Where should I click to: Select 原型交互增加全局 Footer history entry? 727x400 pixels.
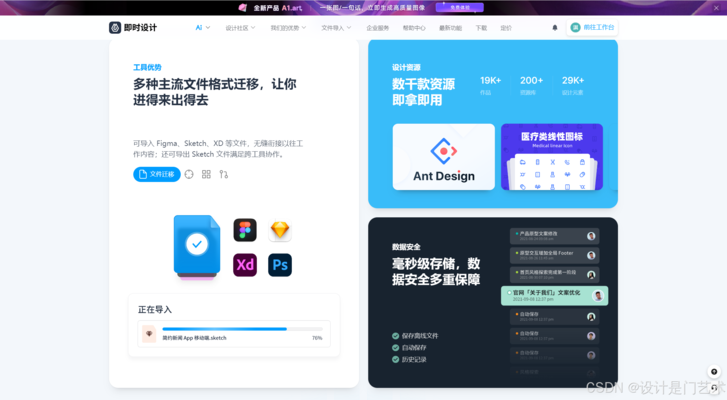555,255
